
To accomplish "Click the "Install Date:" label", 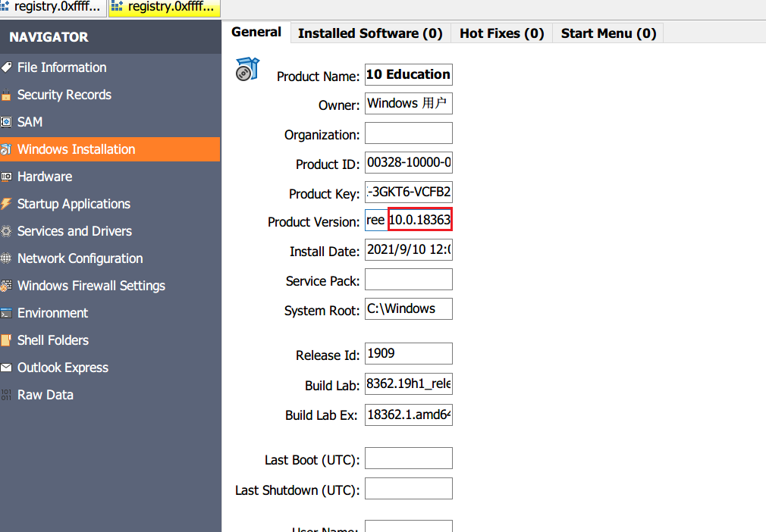I will (x=325, y=252).
